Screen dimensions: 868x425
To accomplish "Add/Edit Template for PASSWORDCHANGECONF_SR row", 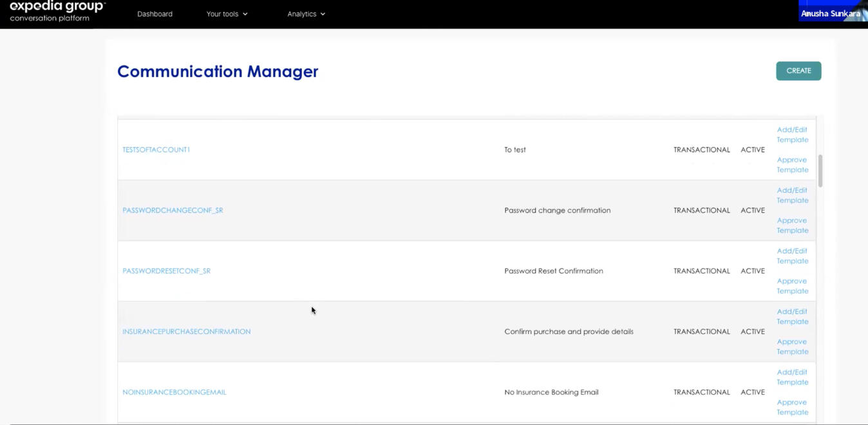I will pos(792,195).
